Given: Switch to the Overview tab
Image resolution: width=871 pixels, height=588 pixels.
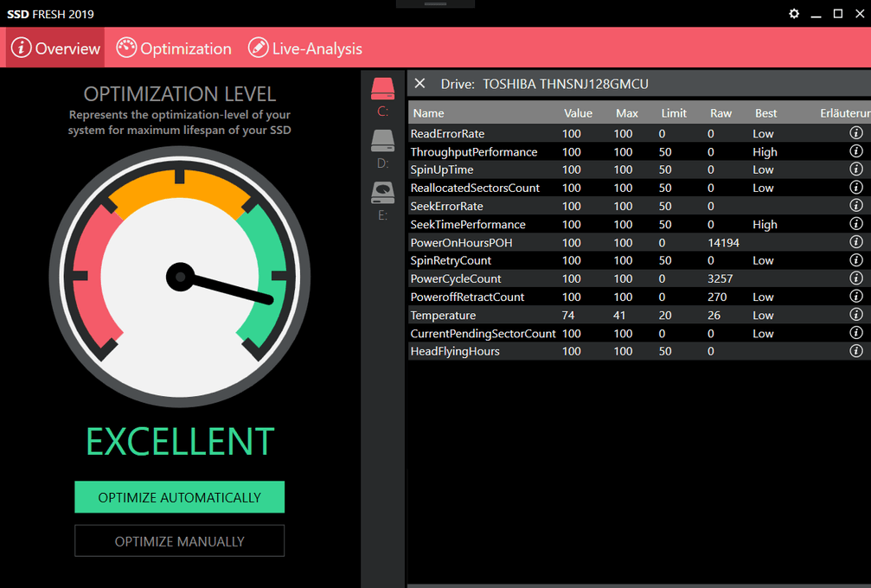Looking at the screenshot, I should [x=55, y=48].
